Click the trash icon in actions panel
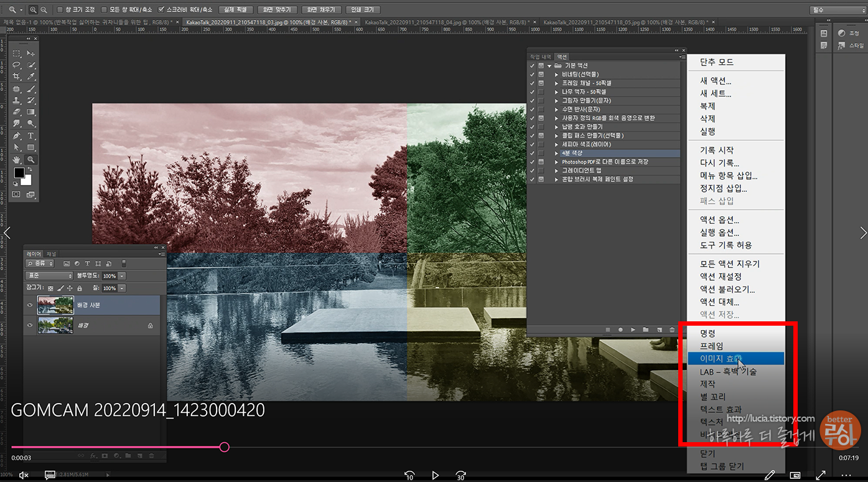This screenshot has width=868, height=482. click(x=671, y=329)
